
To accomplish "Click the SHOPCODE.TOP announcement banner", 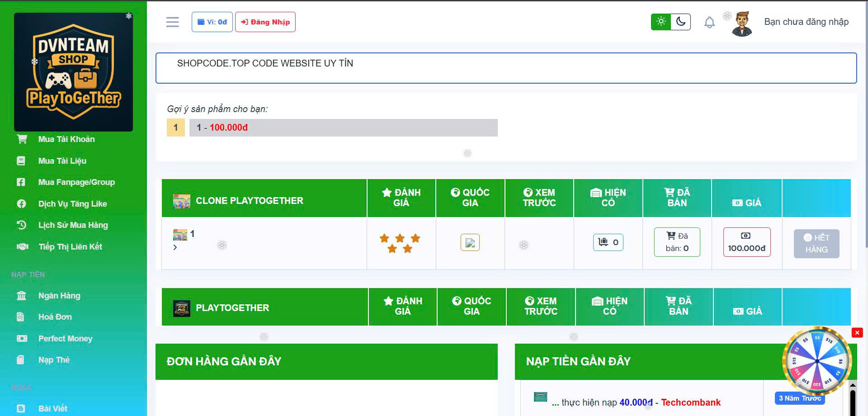I will click(506, 68).
